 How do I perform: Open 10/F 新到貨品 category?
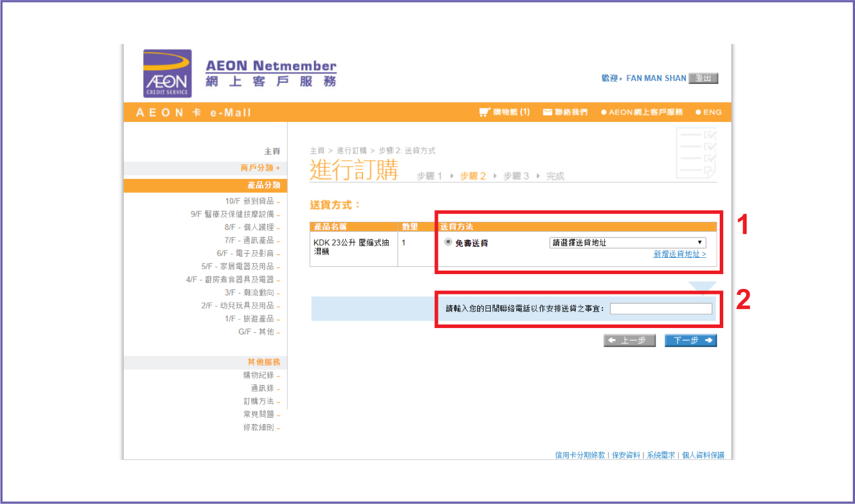coord(252,201)
